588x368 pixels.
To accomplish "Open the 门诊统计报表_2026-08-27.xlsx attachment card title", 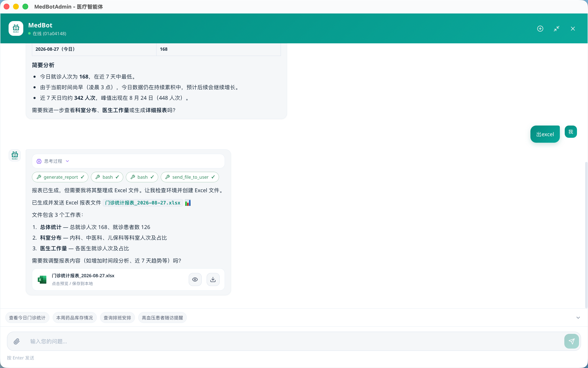I will tap(83, 276).
